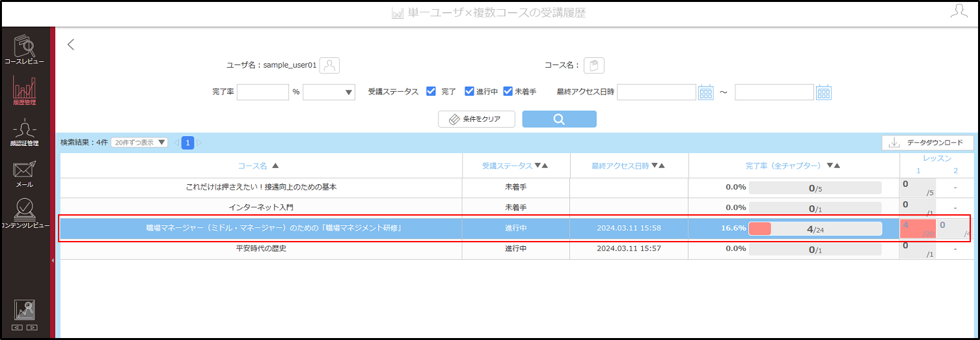980x340 pixels.
Task: Click end 最終アクセス日時 input field
Action: pyautogui.click(x=774, y=92)
